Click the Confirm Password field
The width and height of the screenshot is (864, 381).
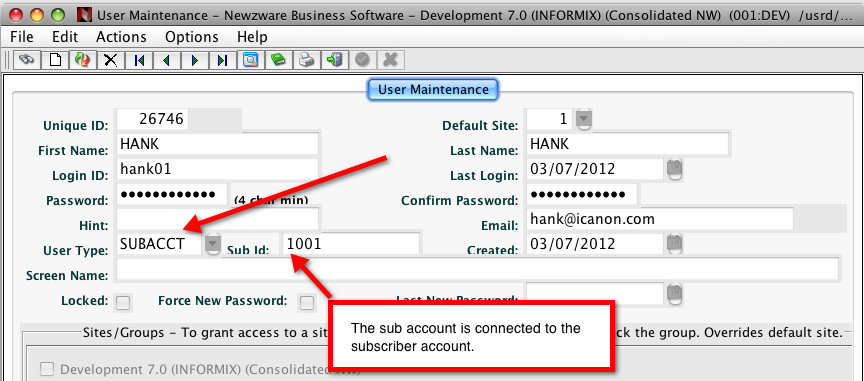(x=582, y=194)
